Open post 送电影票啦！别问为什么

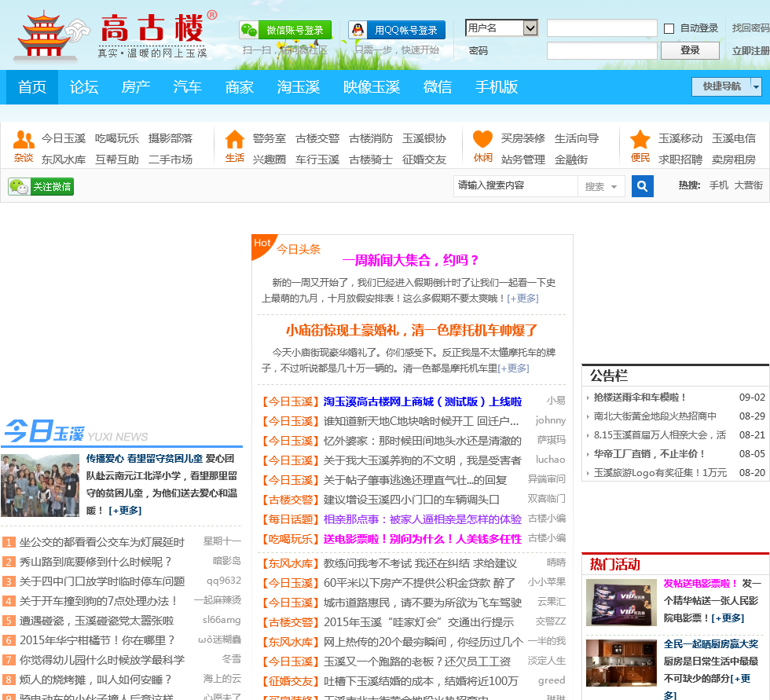423,539
